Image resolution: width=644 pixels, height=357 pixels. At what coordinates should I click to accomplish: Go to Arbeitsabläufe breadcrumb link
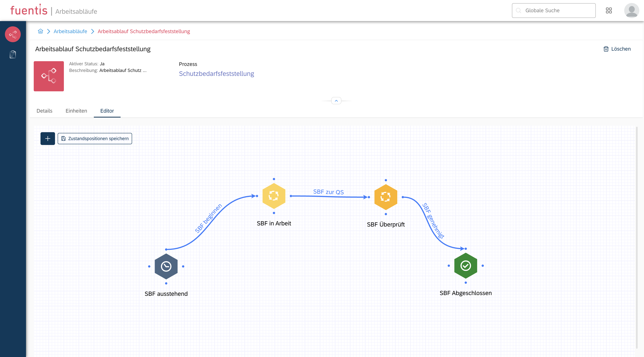click(x=70, y=31)
